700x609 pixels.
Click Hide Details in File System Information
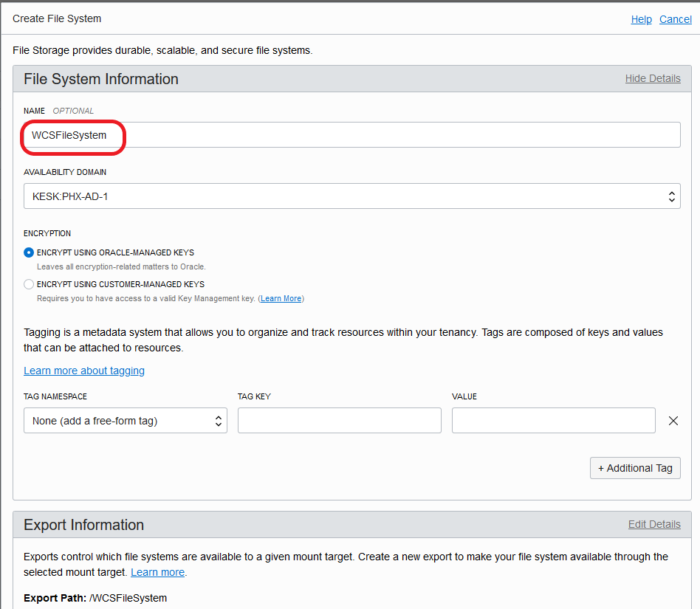(x=653, y=78)
